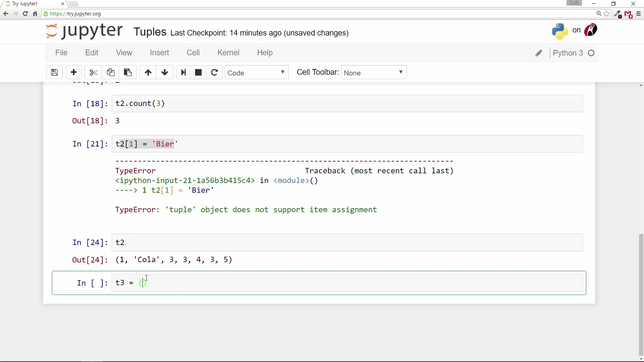
Task: Save the notebook with the floppy disk icon
Action: (54, 72)
